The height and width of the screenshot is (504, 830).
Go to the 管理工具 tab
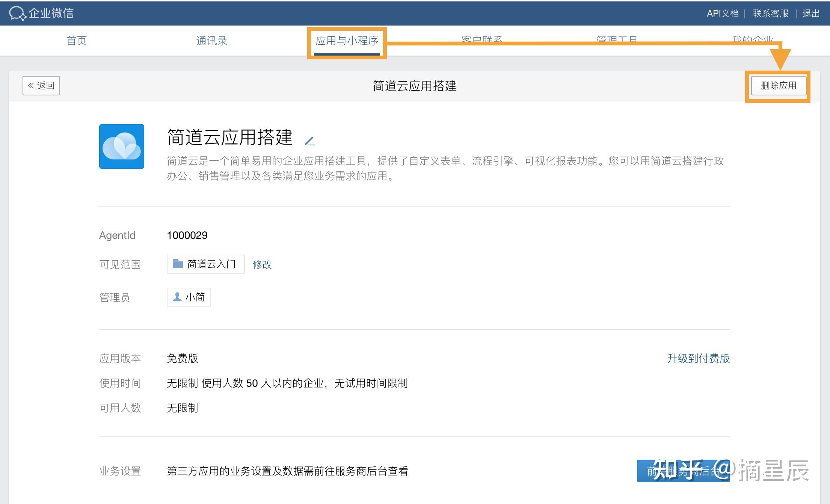pos(617,38)
